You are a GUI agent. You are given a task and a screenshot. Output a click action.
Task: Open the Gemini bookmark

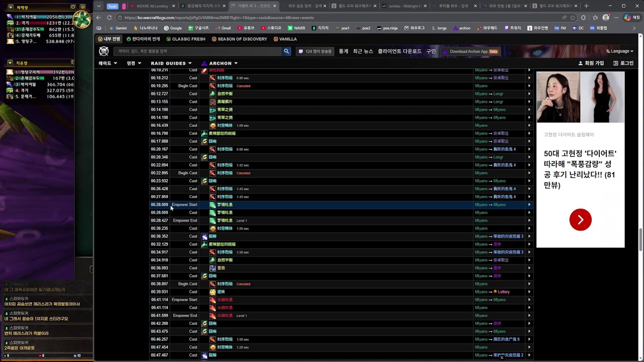click(118, 28)
